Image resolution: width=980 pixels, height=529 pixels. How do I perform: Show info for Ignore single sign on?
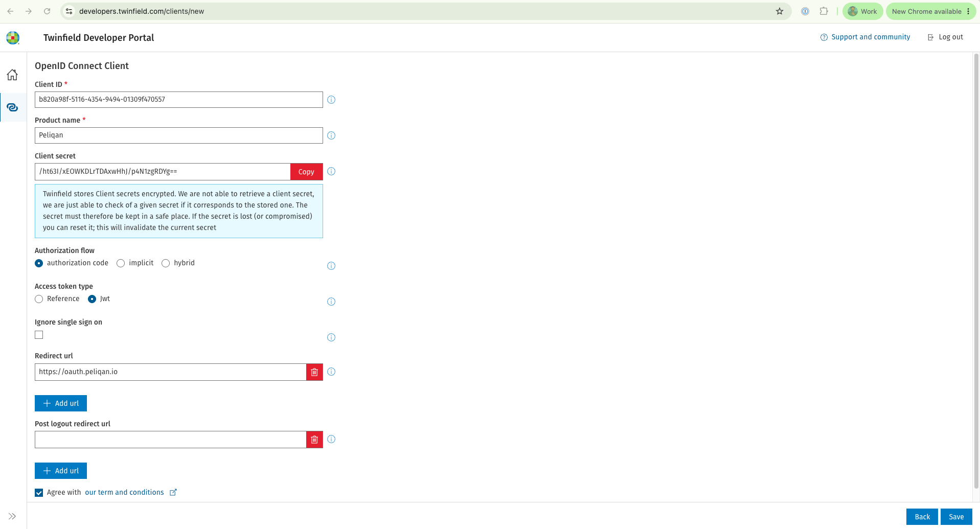pyautogui.click(x=331, y=337)
